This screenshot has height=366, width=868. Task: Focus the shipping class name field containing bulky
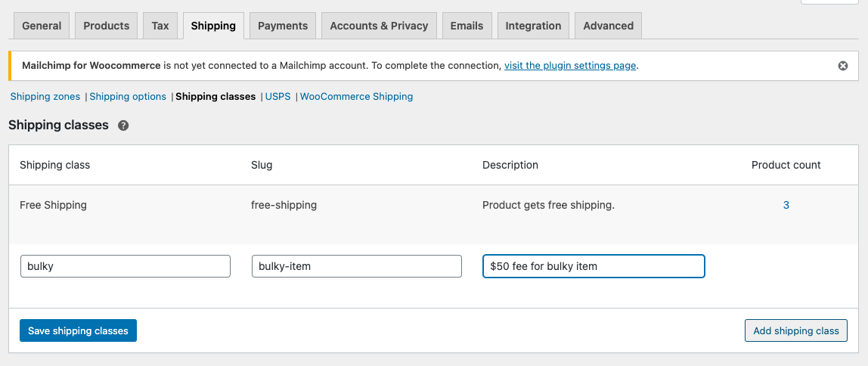coord(126,266)
